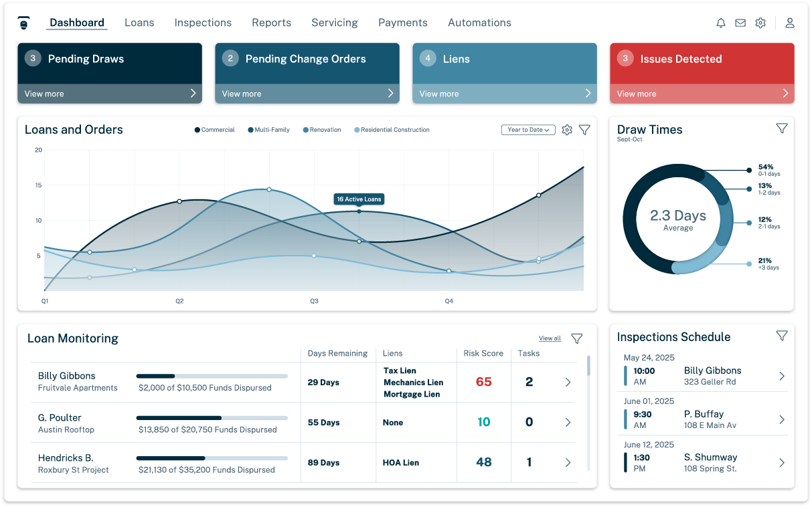
Task: Click View more on Issues Detected card
Action: coord(702,94)
